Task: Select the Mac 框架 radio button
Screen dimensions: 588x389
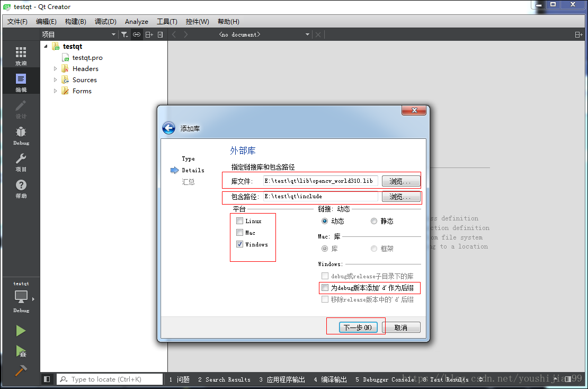Action: 374,249
